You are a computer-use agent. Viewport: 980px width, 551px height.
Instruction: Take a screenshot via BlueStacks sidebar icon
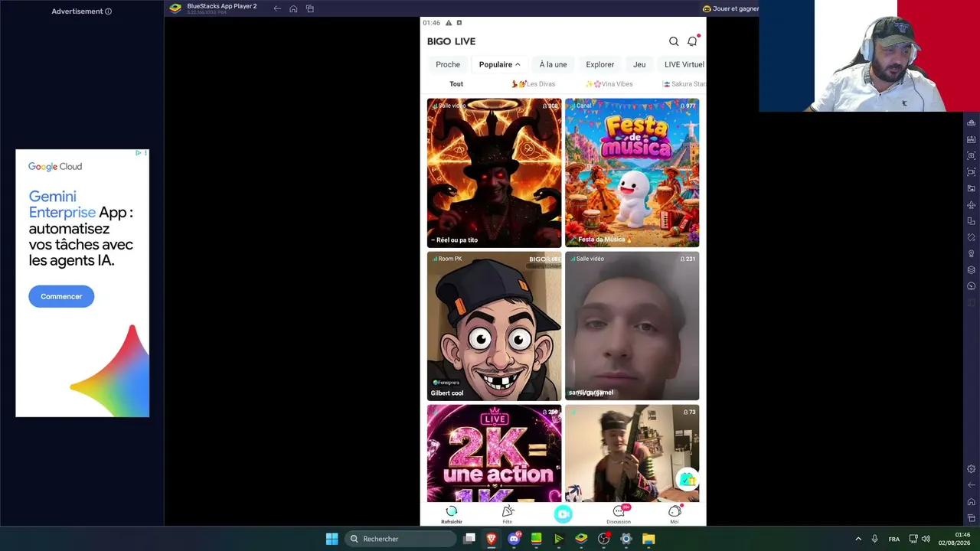point(972,156)
